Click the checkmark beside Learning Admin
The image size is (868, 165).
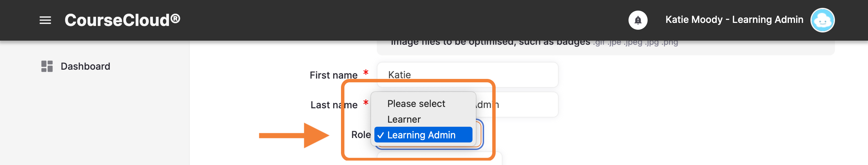(381, 135)
